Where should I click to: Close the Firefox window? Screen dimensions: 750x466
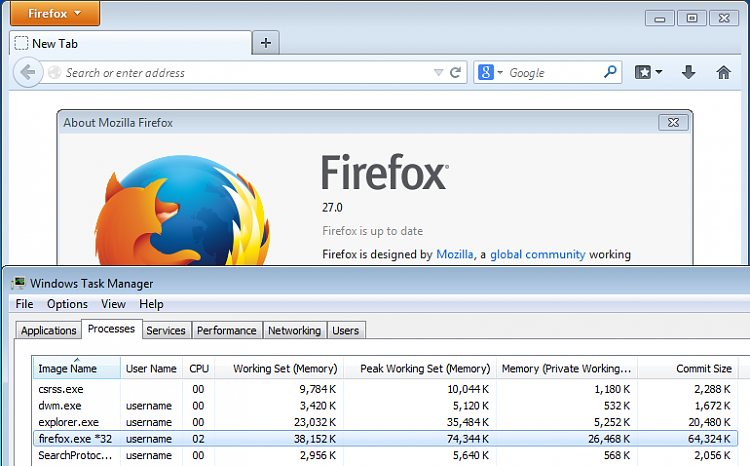(724, 19)
